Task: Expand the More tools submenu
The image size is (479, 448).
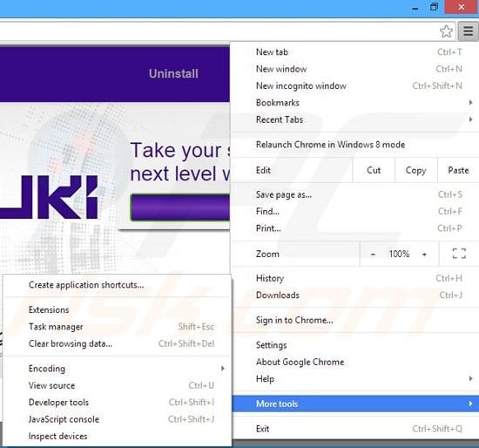Action: click(x=355, y=404)
